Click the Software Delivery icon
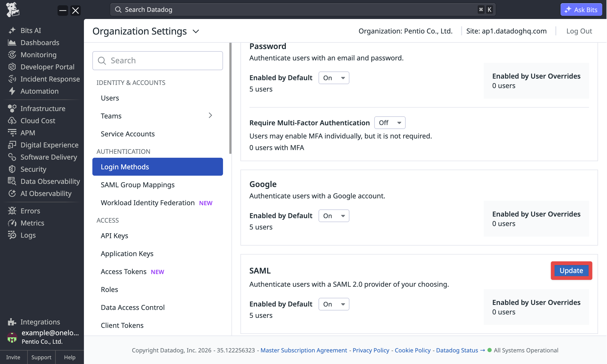The height and width of the screenshot is (364, 607). click(12, 157)
